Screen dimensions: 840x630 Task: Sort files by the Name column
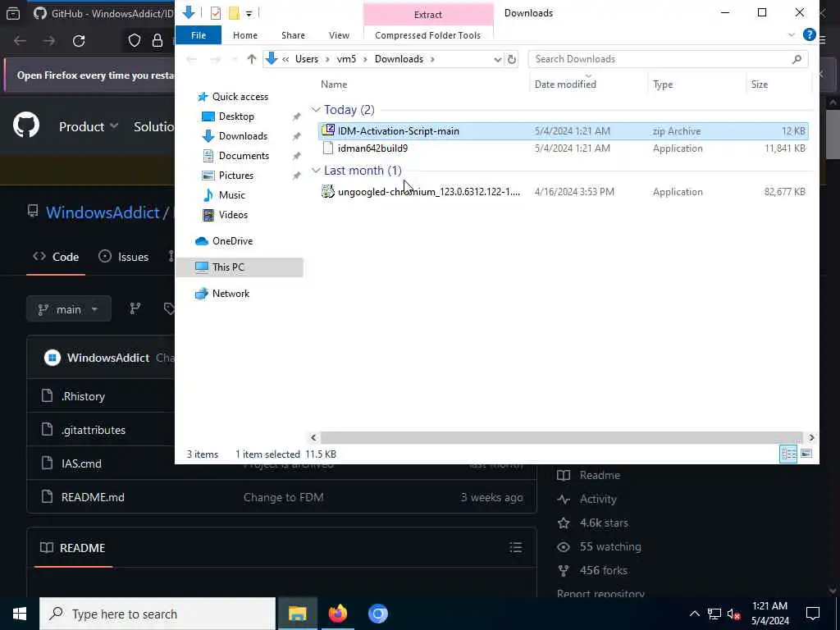pos(334,84)
